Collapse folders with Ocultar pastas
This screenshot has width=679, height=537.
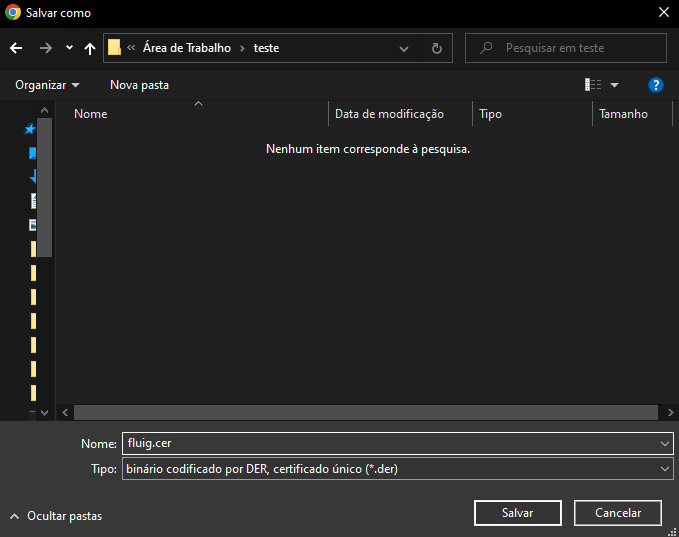[56, 516]
